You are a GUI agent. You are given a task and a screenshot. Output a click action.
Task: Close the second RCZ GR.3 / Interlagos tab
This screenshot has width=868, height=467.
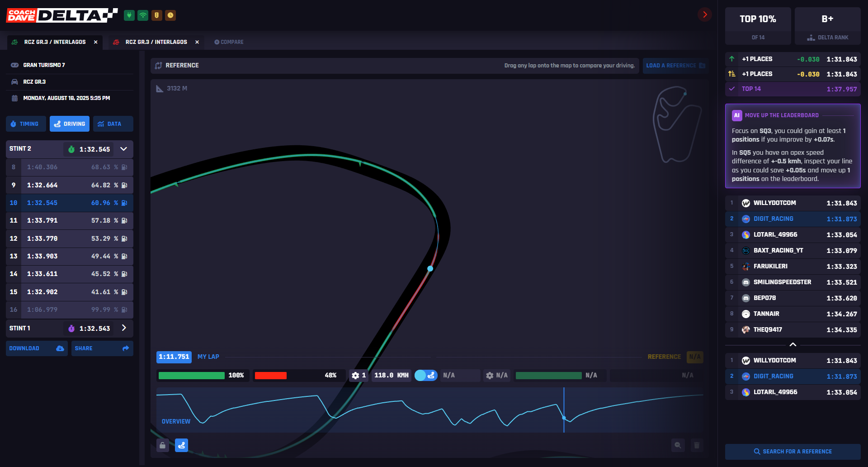tap(197, 42)
